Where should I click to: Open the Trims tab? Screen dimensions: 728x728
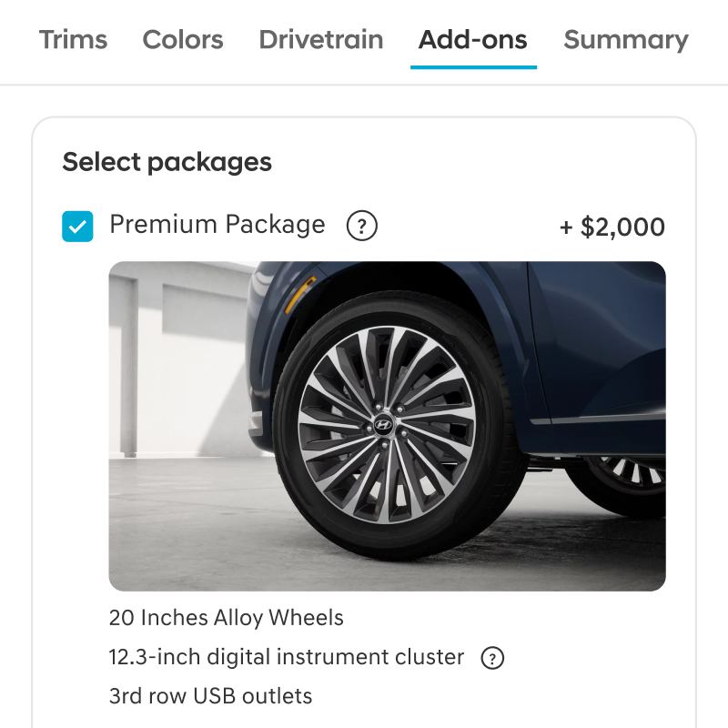74,40
